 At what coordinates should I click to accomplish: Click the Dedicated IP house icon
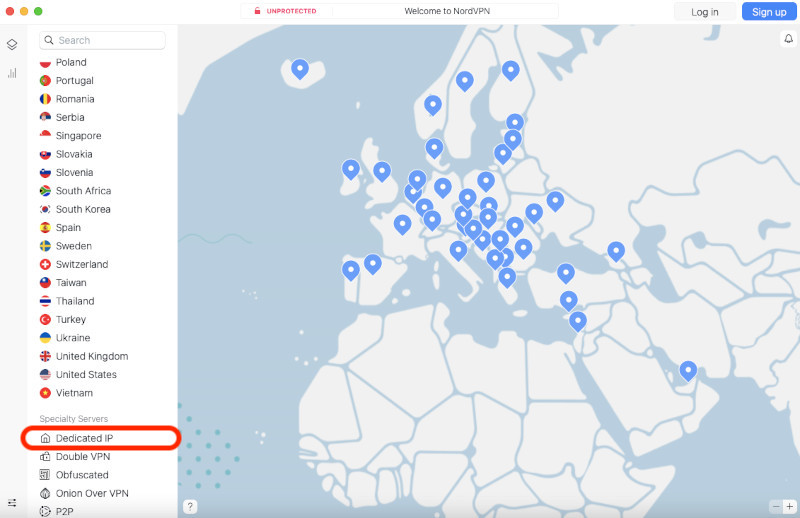[45, 438]
